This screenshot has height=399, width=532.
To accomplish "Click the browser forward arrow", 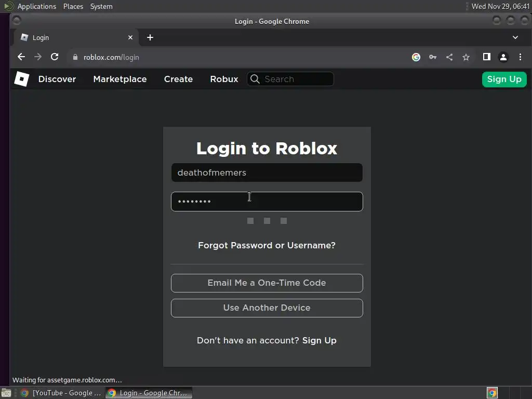I will tap(38, 57).
